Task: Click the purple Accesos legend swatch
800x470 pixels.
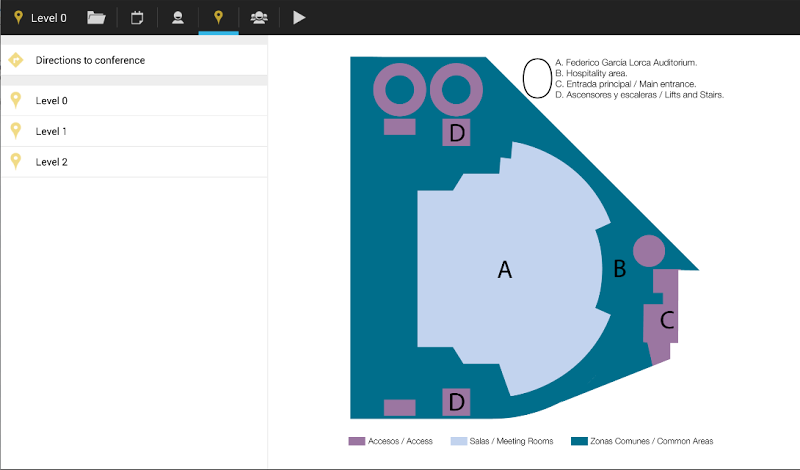Action: coord(356,441)
